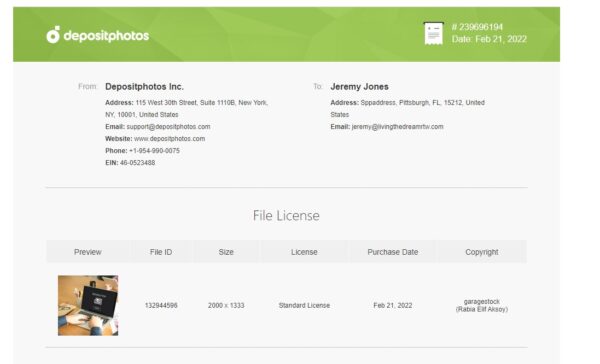Open the www.depositphotos.com website link
This screenshot has width=600, height=364.
pyautogui.click(x=170, y=139)
